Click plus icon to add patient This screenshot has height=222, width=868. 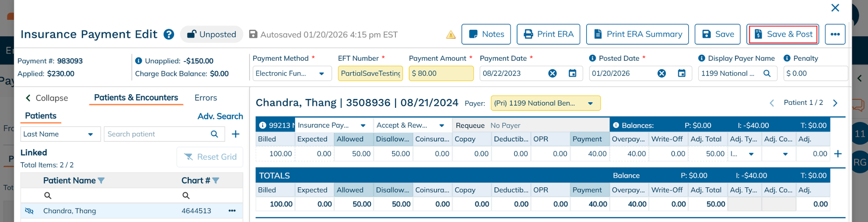236,134
